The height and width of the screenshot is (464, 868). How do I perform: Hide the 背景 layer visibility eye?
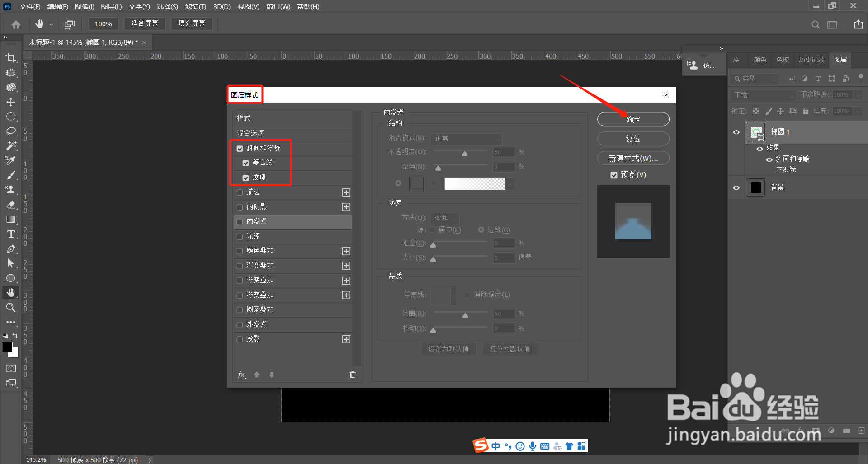pos(736,187)
